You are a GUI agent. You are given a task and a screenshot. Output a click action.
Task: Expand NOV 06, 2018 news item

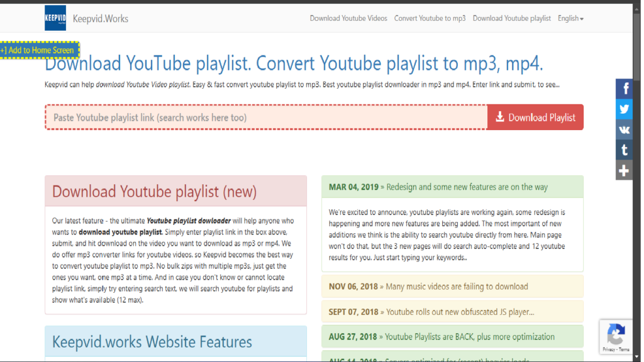tap(452, 287)
